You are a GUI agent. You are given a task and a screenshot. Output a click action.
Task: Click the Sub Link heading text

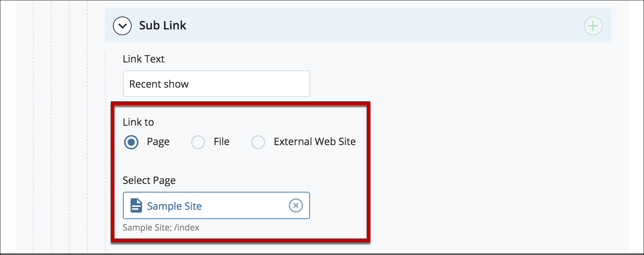(x=163, y=25)
